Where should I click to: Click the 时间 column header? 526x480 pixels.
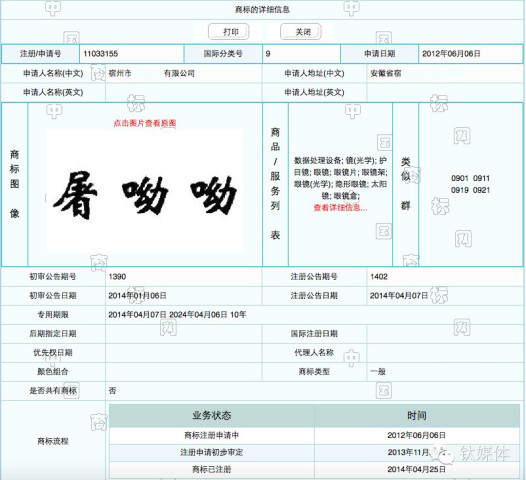(x=417, y=416)
